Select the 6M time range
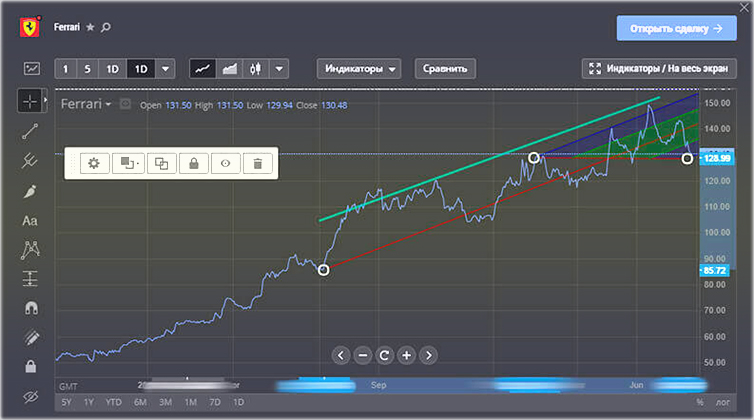The height and width of the screenshot is (420, 754). (x=141, y=402)
